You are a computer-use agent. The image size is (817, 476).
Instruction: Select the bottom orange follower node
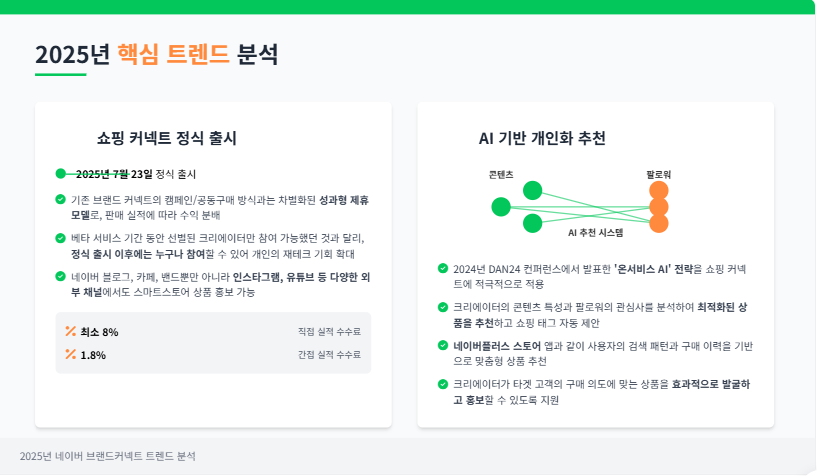(x=658, y=223)
